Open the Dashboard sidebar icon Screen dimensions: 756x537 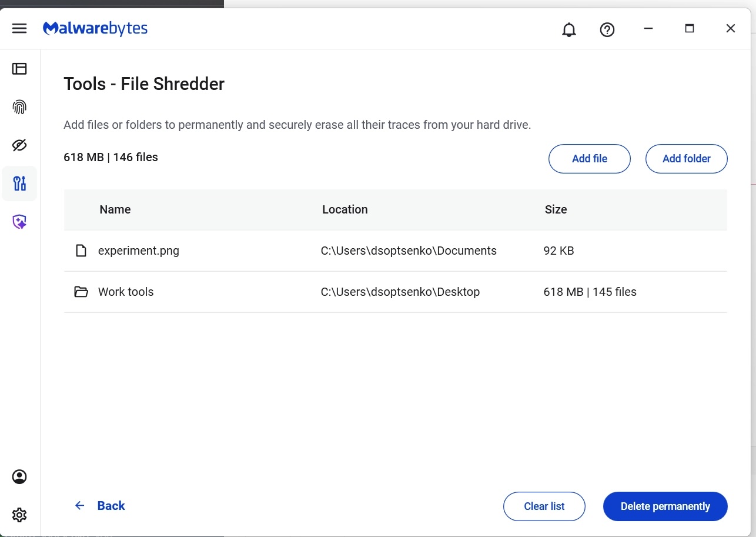point(19,69)
